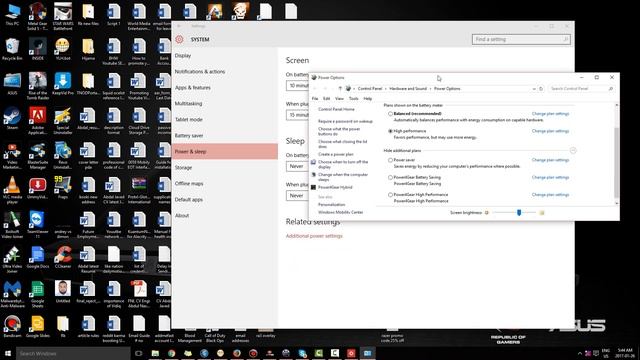Screen dimensions: 640x360
Task: Select Power4Gear Battery Saving plan
Action: [390, 178]
